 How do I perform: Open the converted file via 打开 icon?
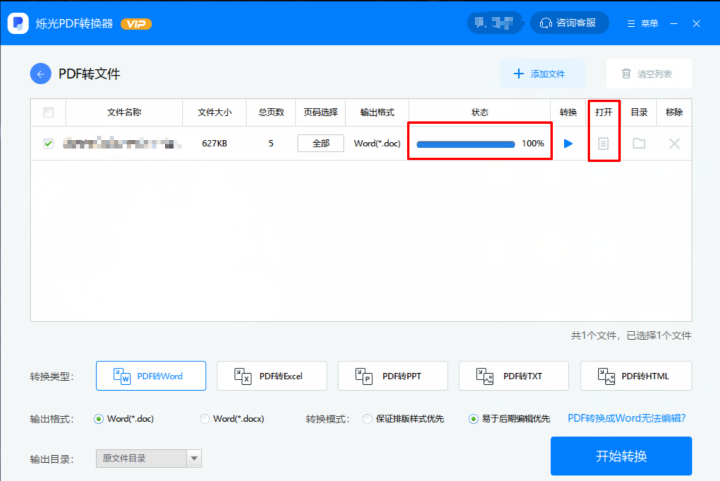click(x=603, y=144)
